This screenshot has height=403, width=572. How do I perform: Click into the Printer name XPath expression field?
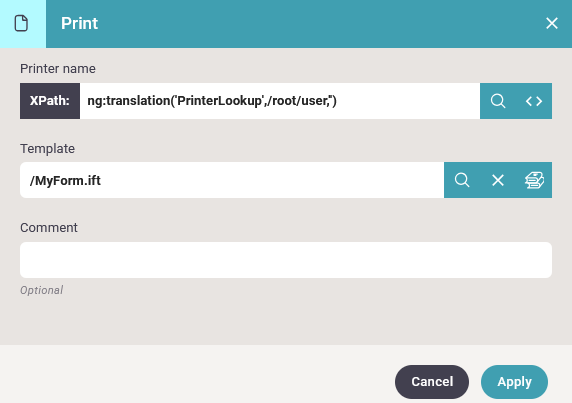coord(280,101)
